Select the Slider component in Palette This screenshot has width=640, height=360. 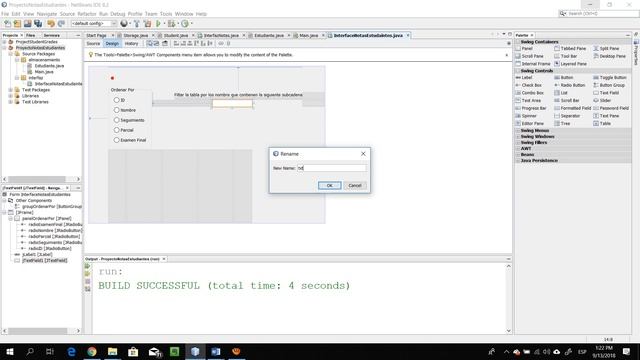(x=602, y=100)
